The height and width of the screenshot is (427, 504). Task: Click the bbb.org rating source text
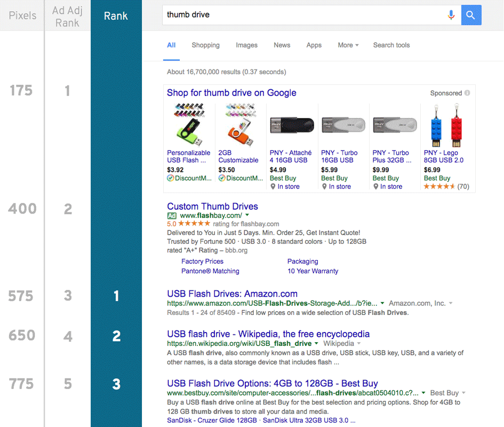pos(236,250)
